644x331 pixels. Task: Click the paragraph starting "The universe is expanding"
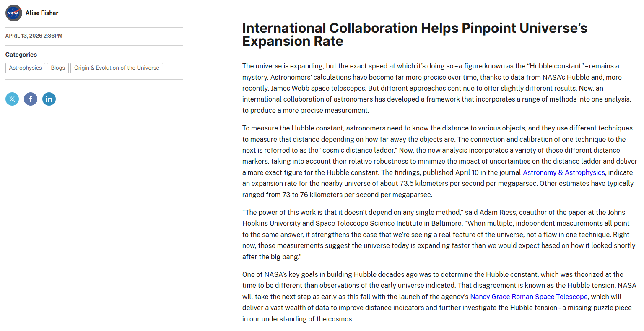pyautogui.click(x=436, y=88)
